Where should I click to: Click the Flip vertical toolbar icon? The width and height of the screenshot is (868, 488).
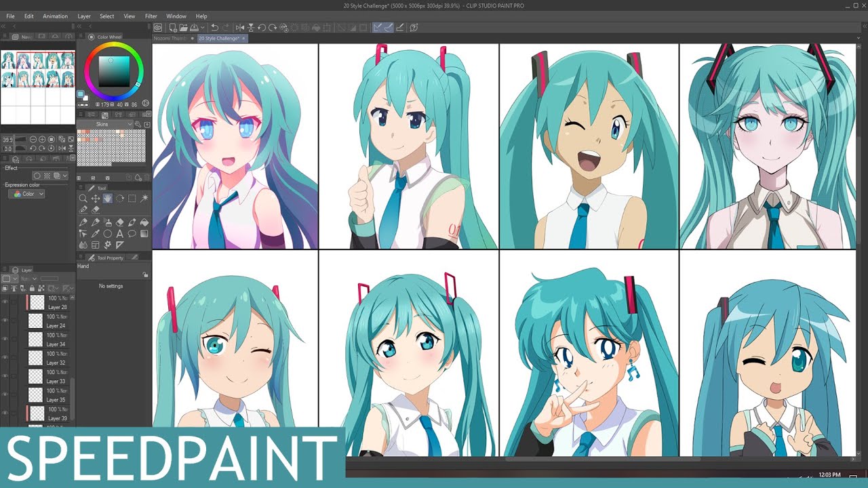[x=251, y=28]
